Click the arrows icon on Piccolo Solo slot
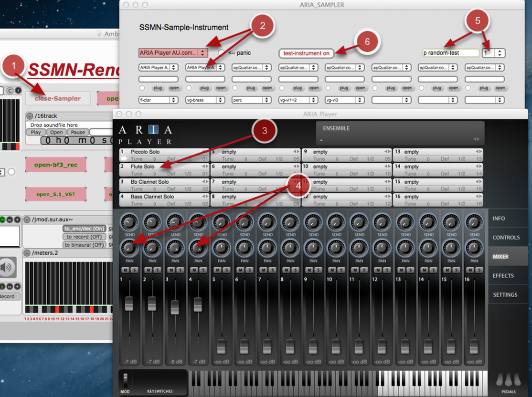The height and width of the screenshot is (397, 532). [205, 152]
